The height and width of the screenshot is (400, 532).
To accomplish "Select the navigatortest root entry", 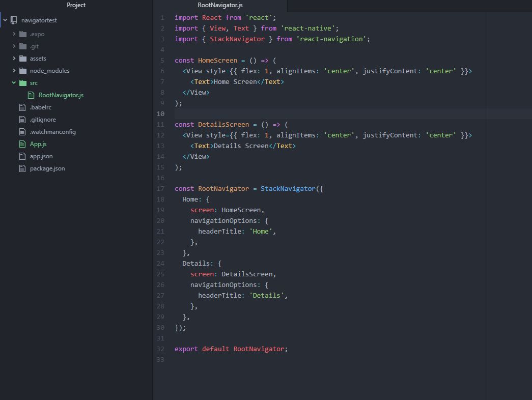I will click(x=39, y=20).
